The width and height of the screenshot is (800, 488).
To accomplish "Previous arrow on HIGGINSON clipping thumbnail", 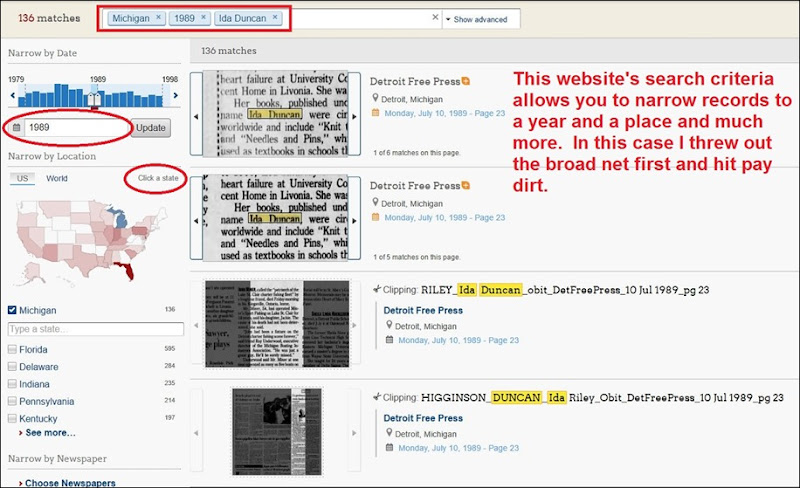I will click(196, 433).
